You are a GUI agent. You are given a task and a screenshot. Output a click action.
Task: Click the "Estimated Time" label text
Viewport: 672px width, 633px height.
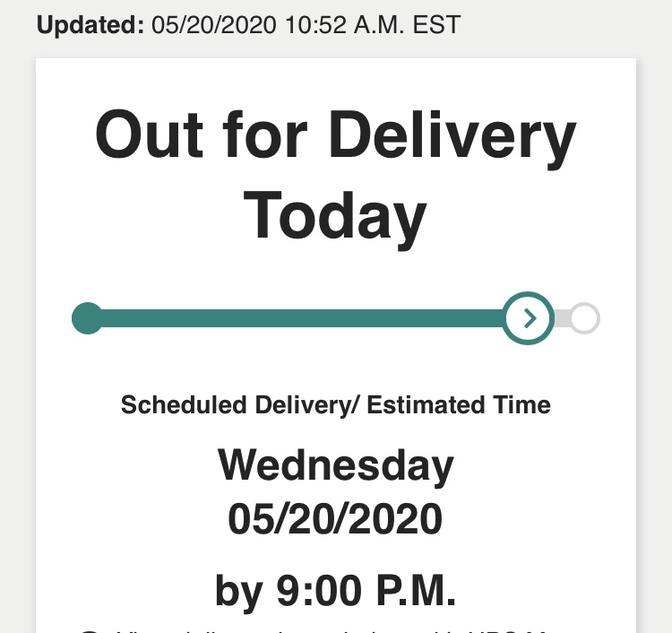459,405
